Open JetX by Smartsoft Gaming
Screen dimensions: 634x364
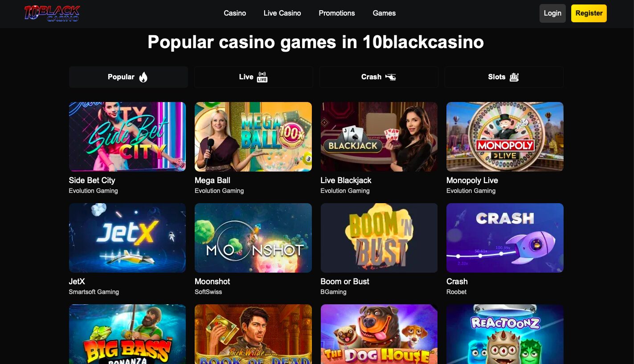point(127,237)
